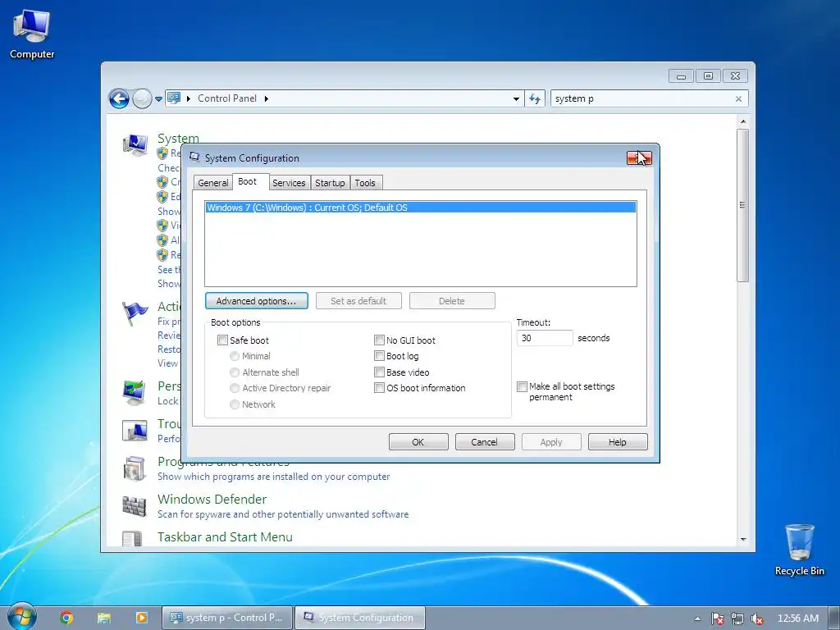Click Taskbar and Start Menu icon
The height and width of the screenshot is (630, 840).
coord(132,538)
